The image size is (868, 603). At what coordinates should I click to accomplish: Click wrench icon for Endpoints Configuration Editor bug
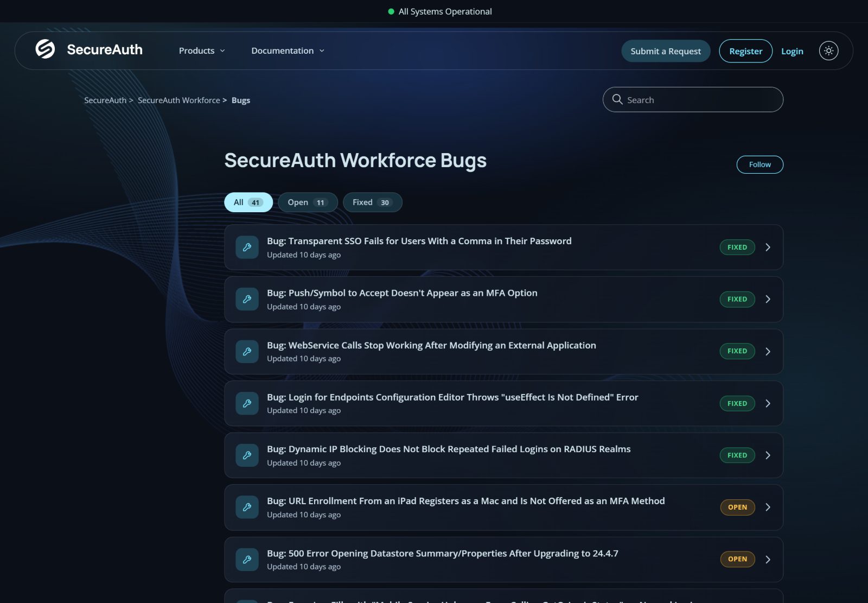[x=247, y=403]
